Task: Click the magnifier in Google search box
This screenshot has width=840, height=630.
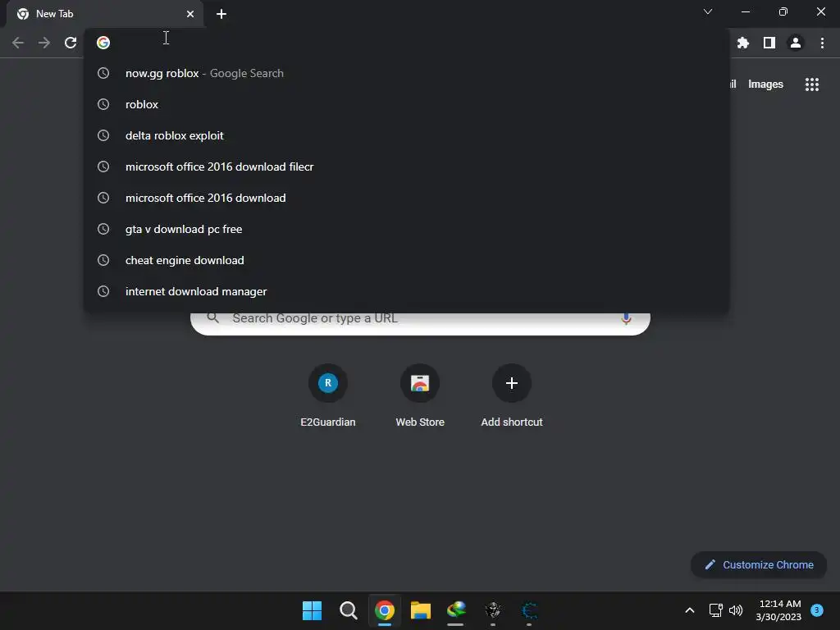Action: tap(212, 318)
